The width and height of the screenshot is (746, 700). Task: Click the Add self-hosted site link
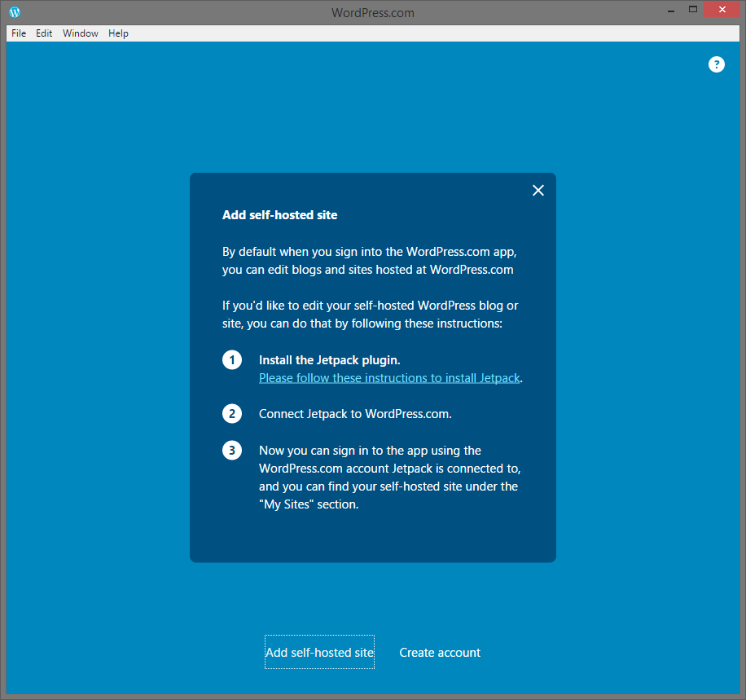click(319, 652)
